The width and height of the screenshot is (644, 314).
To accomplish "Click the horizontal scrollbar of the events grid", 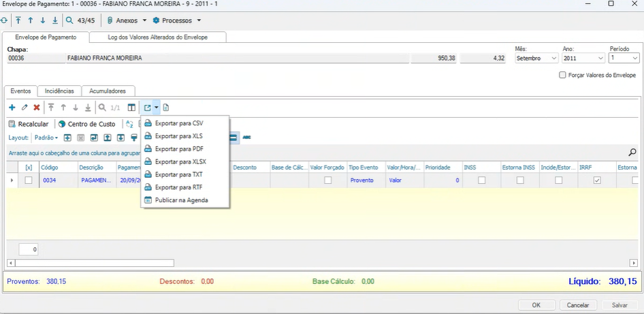I will click(95, 263).
